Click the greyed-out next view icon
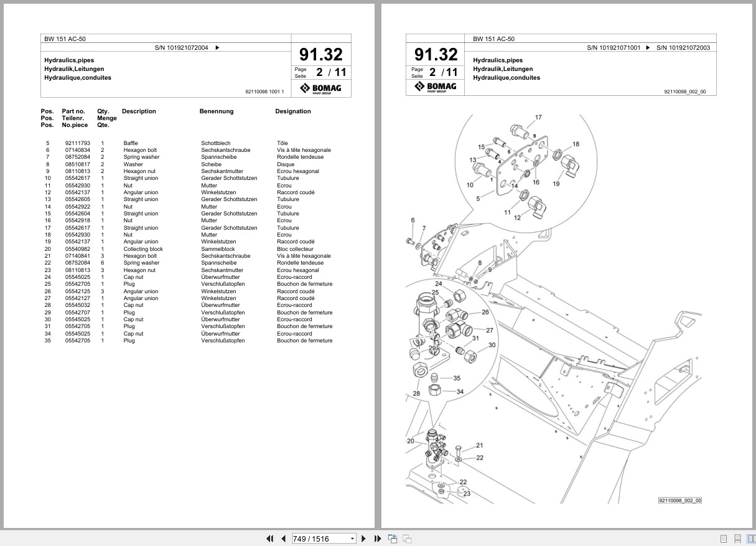756x546 pixels. point(407,539)
